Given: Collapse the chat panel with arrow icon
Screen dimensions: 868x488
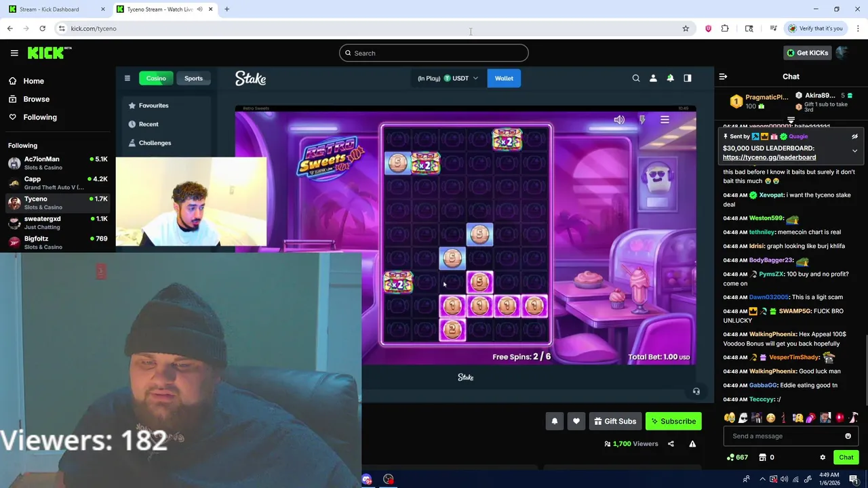Looking at the screenshot, I should 723,77.
